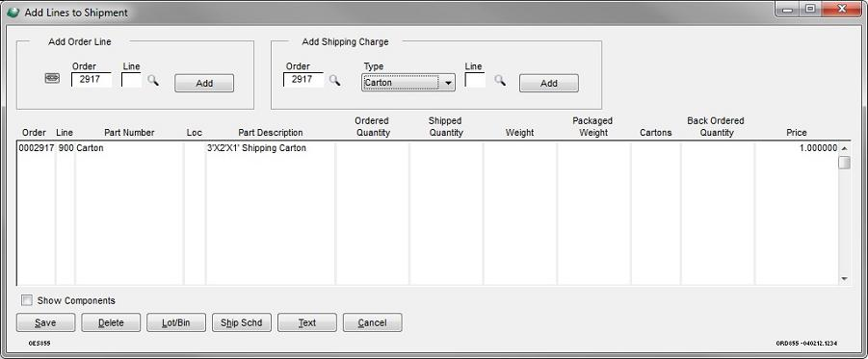Screen dimensions: 868x359
Task: Select line 900 cell in grid
Action: point(66,148)
